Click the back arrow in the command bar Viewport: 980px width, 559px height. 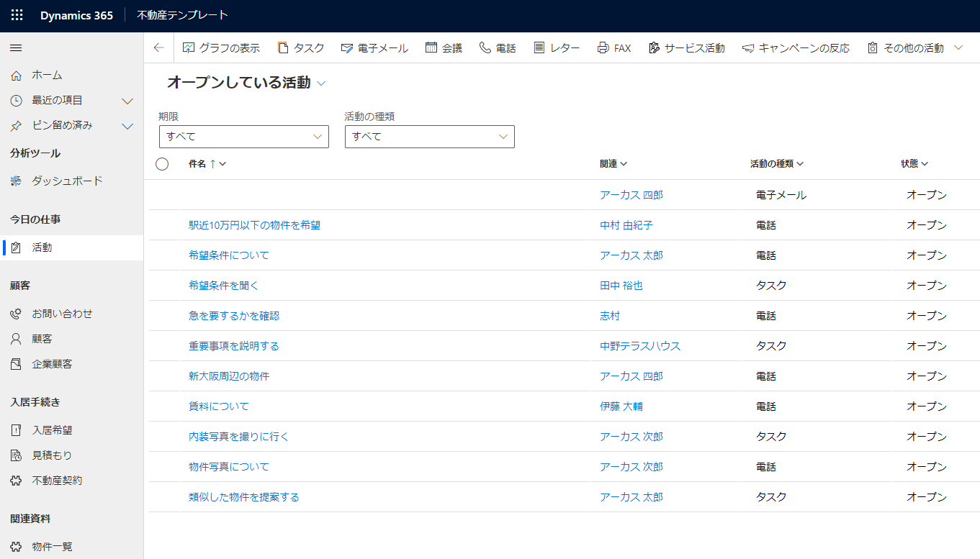pyautogui.click(x=158, y=48)
